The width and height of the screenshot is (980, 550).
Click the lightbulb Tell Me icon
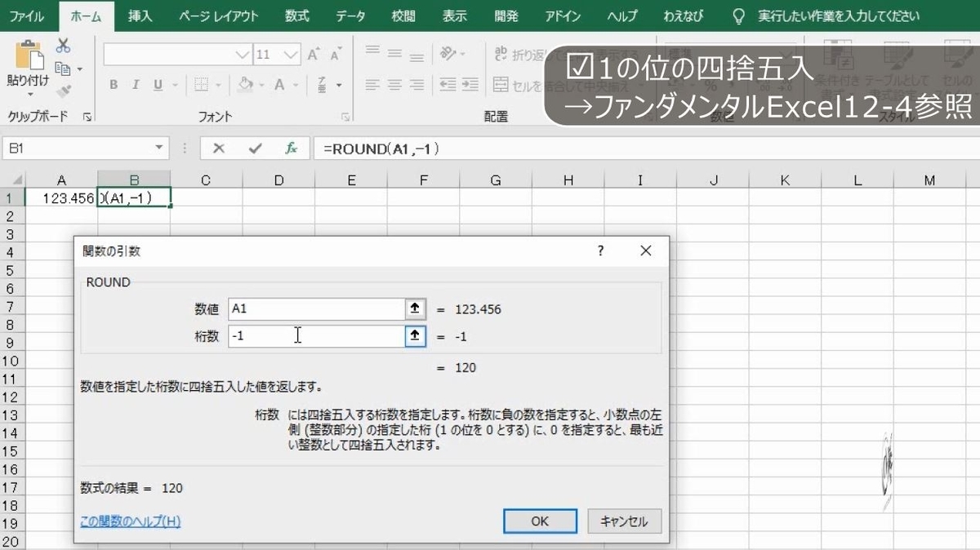[739, 16]
